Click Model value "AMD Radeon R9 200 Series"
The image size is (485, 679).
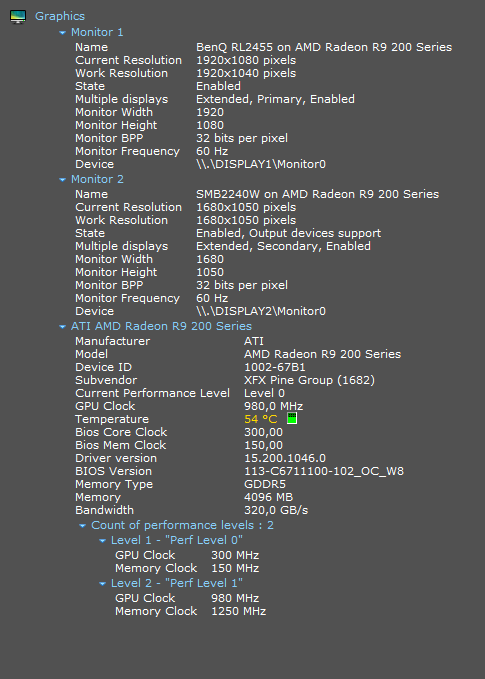(323, 354)
